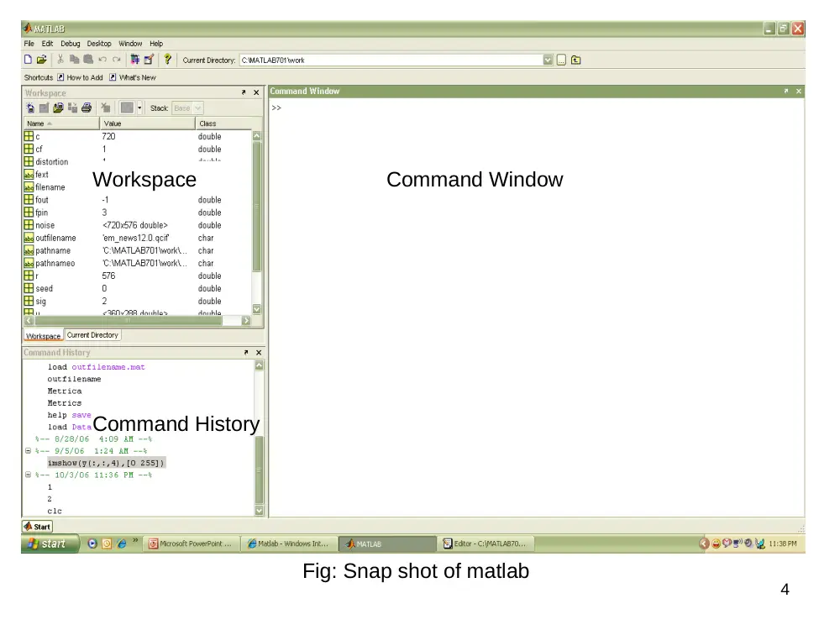Click Save workspace icon in Workspace toolbar
The height and width of the screenshot is (630, 840).
pyautogui.click(x=72, y=108)
